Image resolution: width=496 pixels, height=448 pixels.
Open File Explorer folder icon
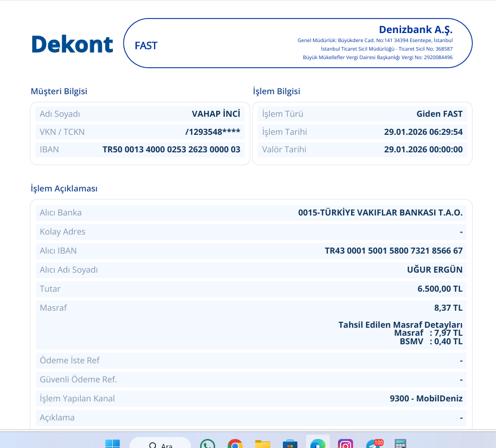click(x=263, y=444)
